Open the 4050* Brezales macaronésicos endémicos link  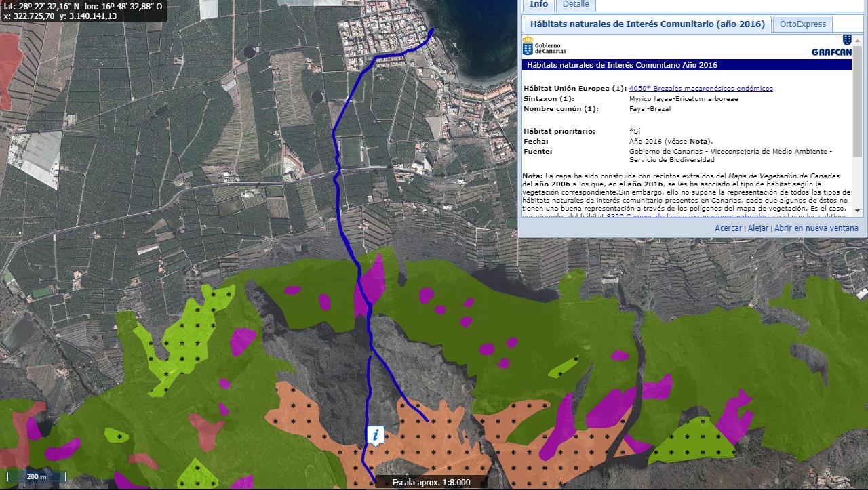pos(701,88)
